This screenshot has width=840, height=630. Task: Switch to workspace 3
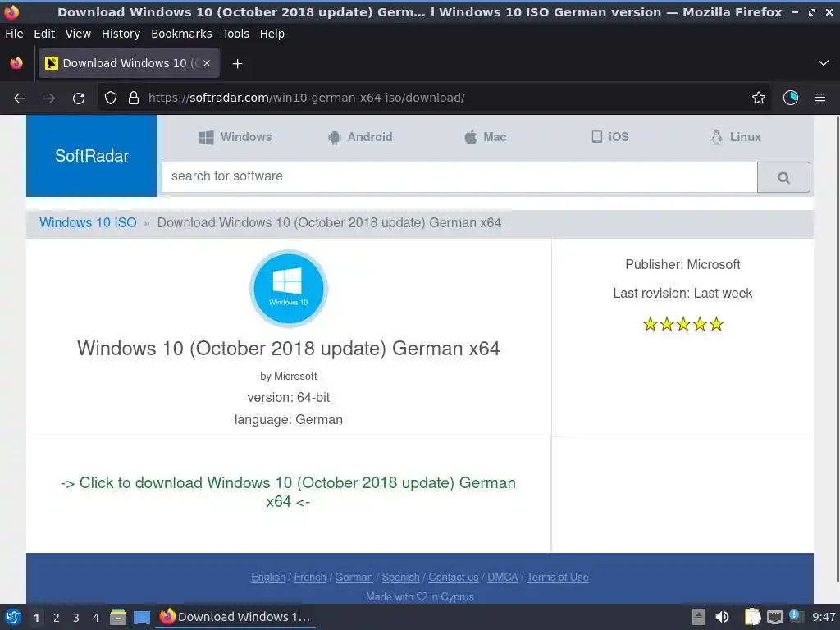pyautogui.click(x=76, y=618)
